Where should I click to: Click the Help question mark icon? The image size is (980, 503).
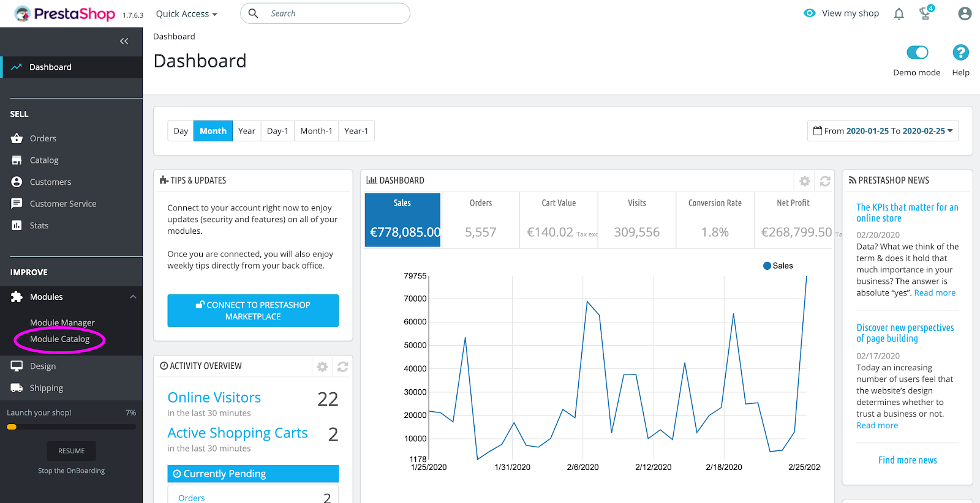coord(960,53)
